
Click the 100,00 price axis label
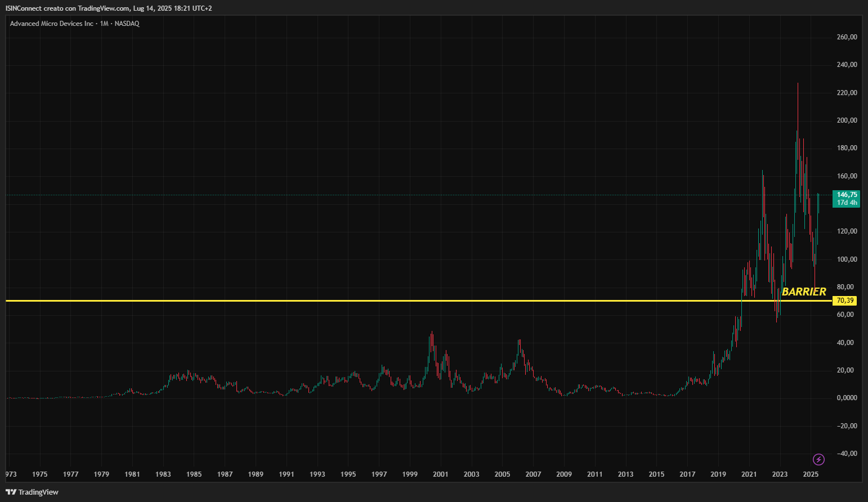(x=847, y=259)
